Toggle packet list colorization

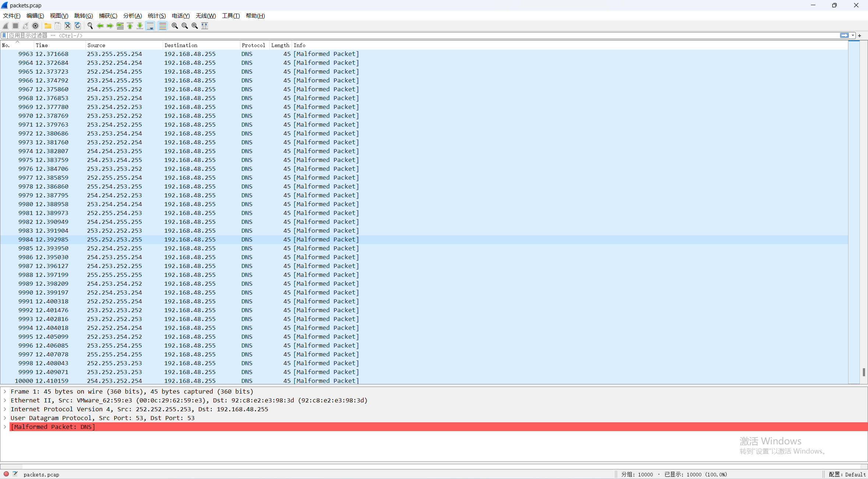click(x=162, y=26)
